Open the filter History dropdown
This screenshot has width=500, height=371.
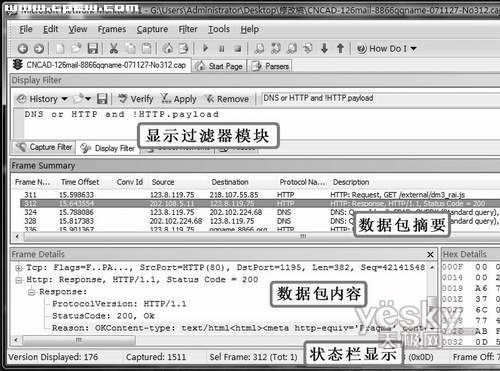[x=42, y=99]
